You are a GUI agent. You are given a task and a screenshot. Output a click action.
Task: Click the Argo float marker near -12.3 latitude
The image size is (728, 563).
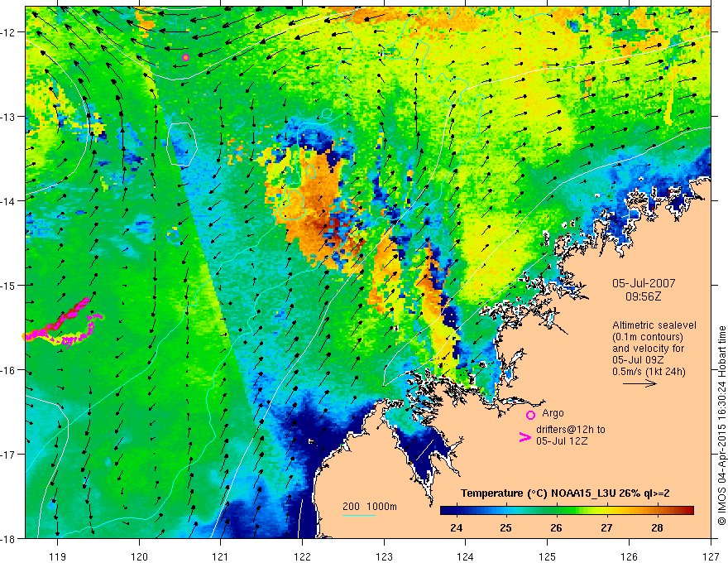coord(185,58)
